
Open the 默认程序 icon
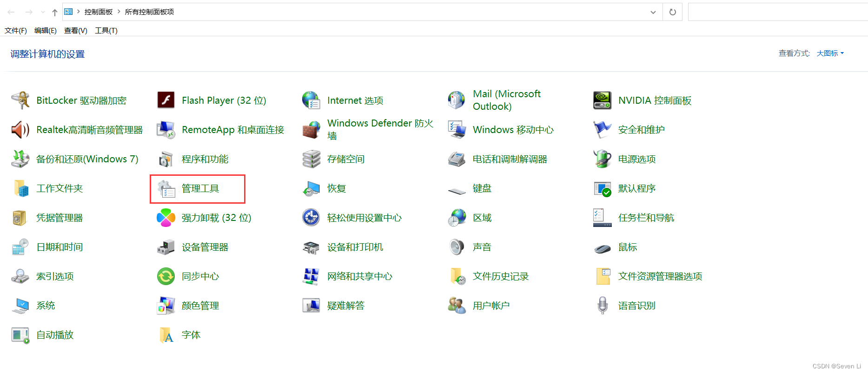coord(603,188)
